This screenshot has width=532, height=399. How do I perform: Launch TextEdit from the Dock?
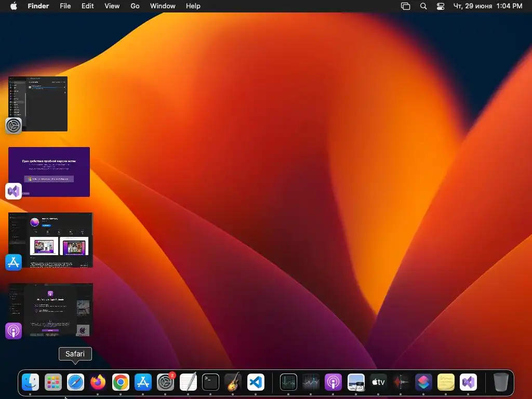(188, 382)
